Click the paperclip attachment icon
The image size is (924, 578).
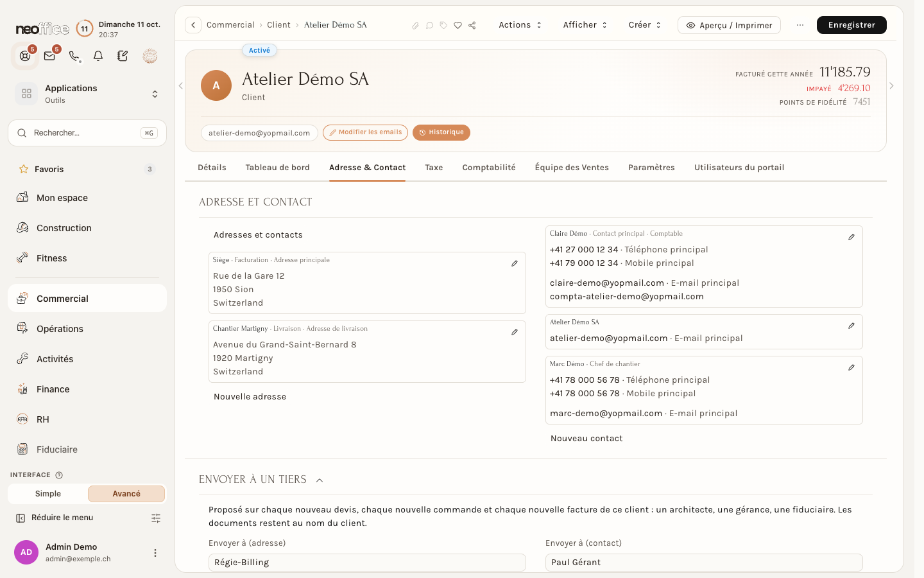coord(415,26)
